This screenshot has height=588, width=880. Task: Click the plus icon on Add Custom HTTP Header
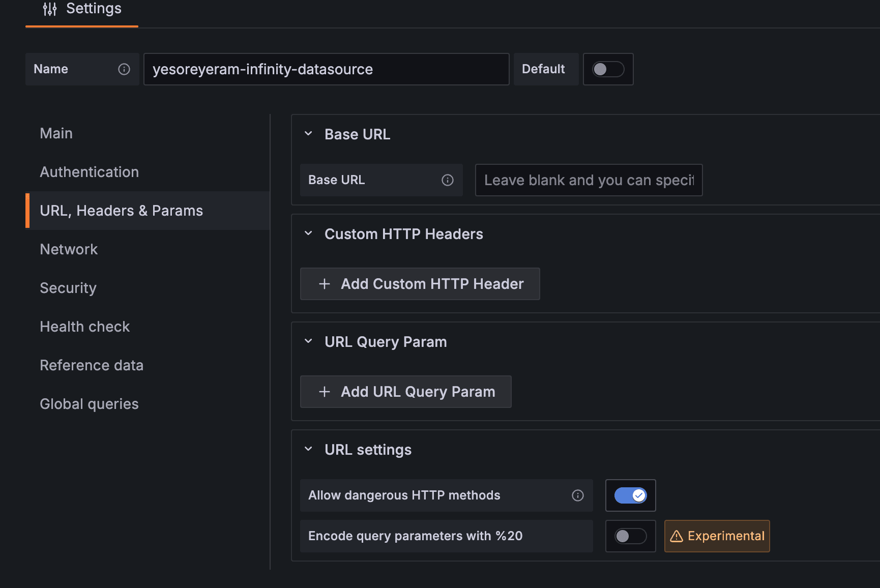pos(324,283)
